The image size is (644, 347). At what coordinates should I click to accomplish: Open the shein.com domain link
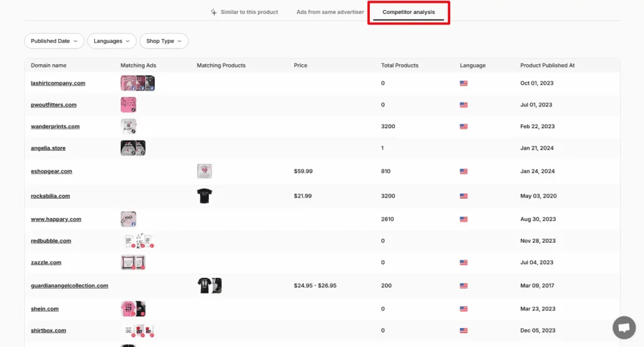(45, 309)
